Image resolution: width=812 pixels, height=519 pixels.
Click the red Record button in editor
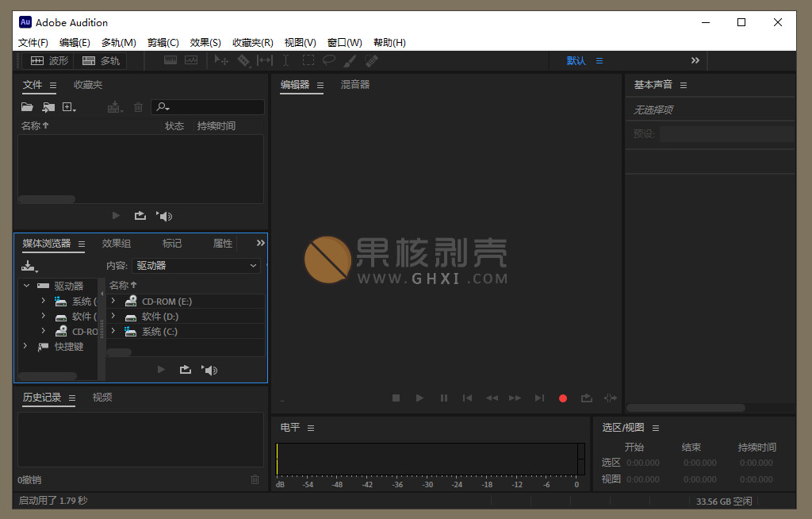563,398
